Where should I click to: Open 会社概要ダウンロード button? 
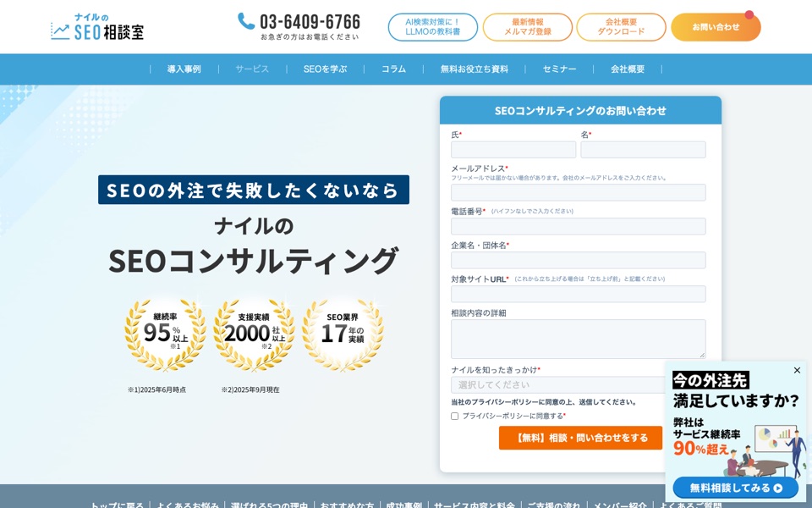tap(621, 27)
